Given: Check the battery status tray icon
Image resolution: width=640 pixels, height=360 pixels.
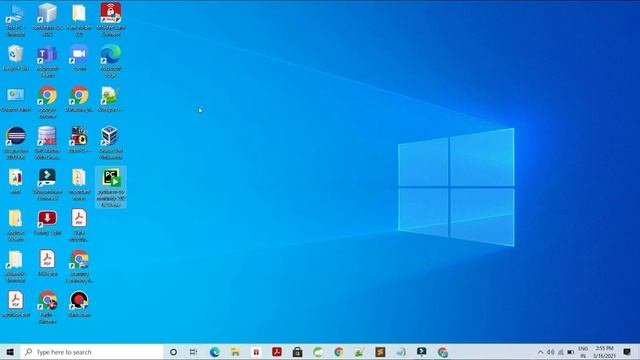Looking at the screenshot, I should tap(571, 352).
